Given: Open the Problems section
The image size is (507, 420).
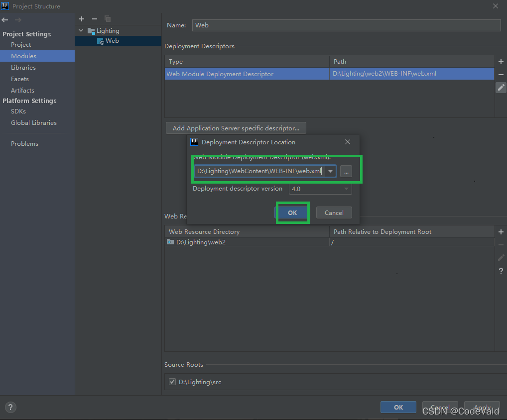Looking at the screenshot, I should click(24, 144).
